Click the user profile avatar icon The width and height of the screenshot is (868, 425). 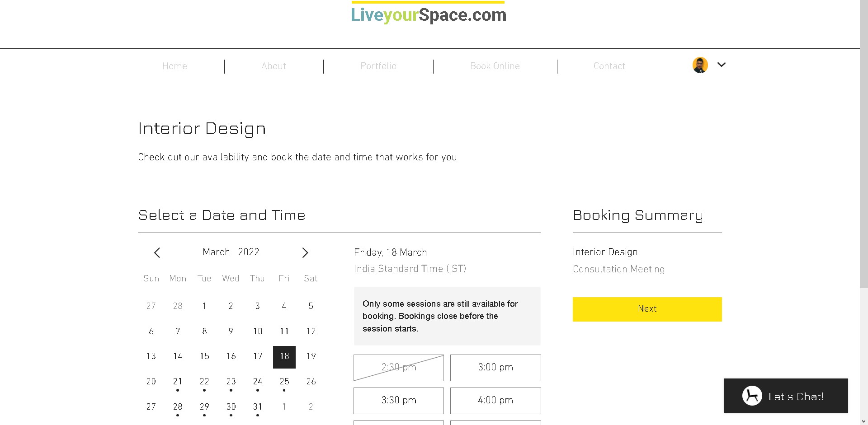(x=700, y=65)
